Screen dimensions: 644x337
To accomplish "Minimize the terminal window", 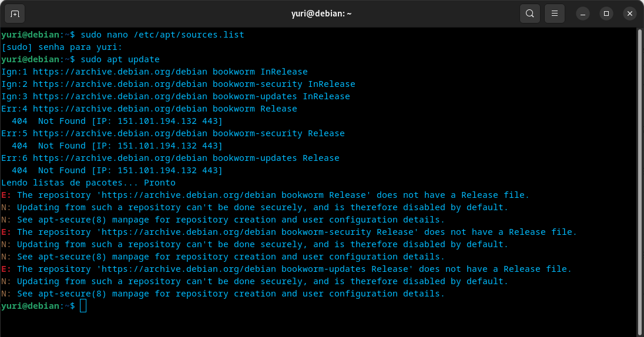I will (x=582, y=14).
